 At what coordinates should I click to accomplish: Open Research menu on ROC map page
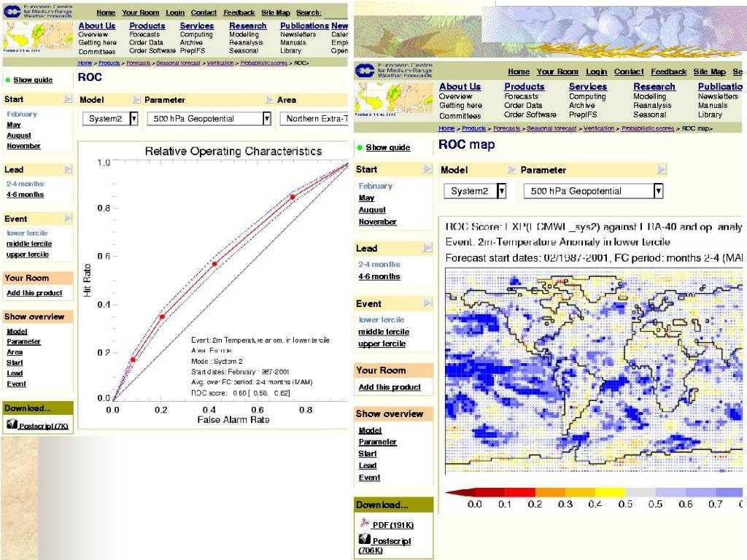654,87
